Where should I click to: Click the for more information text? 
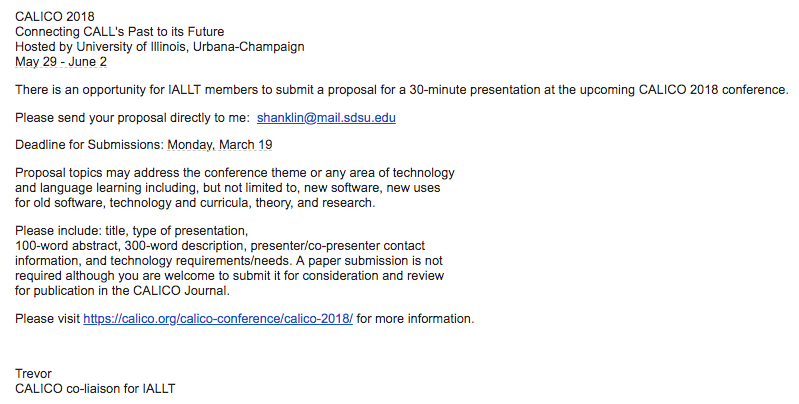(415, 319)
